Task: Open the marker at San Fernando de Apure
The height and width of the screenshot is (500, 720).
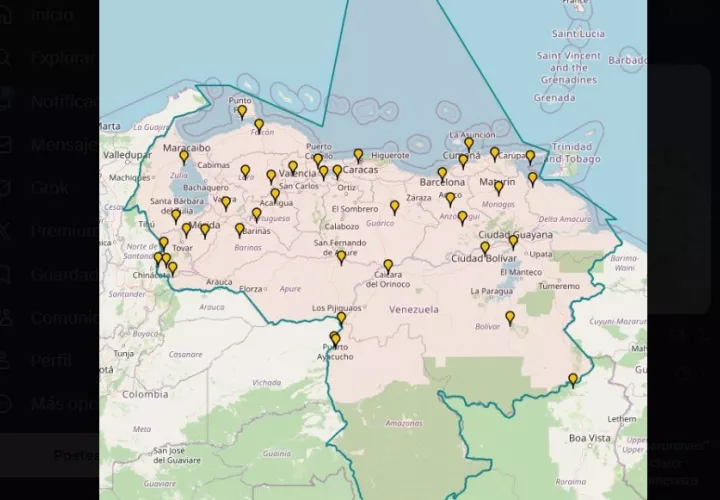Action: click(341, 257)
